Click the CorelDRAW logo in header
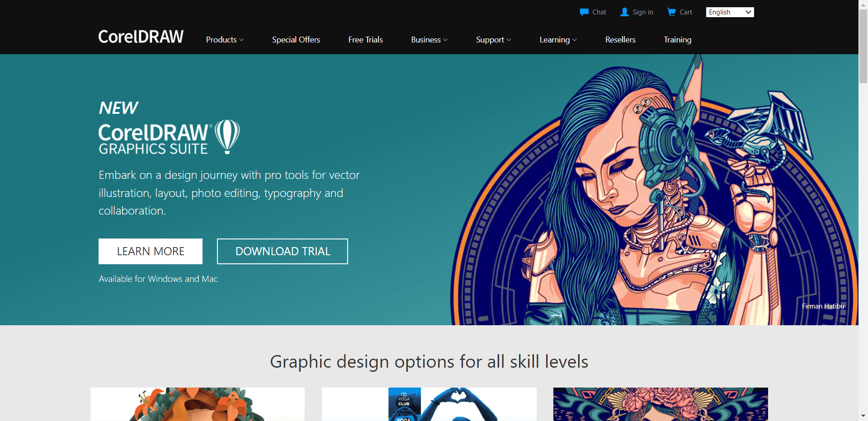 tap(141, 37)
